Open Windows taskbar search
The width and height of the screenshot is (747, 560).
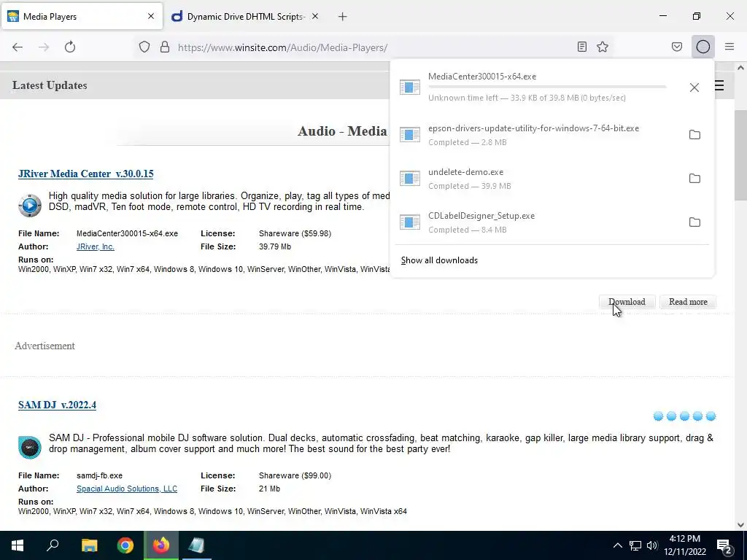(53, 545)
